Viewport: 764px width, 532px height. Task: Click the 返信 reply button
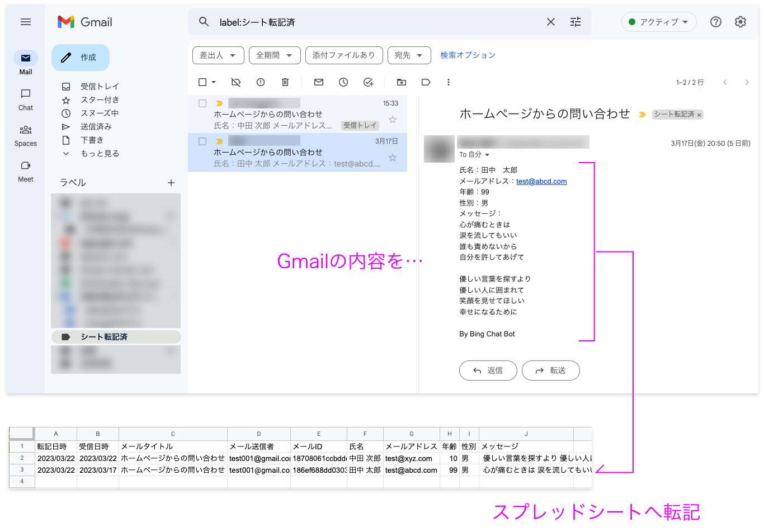488,370
